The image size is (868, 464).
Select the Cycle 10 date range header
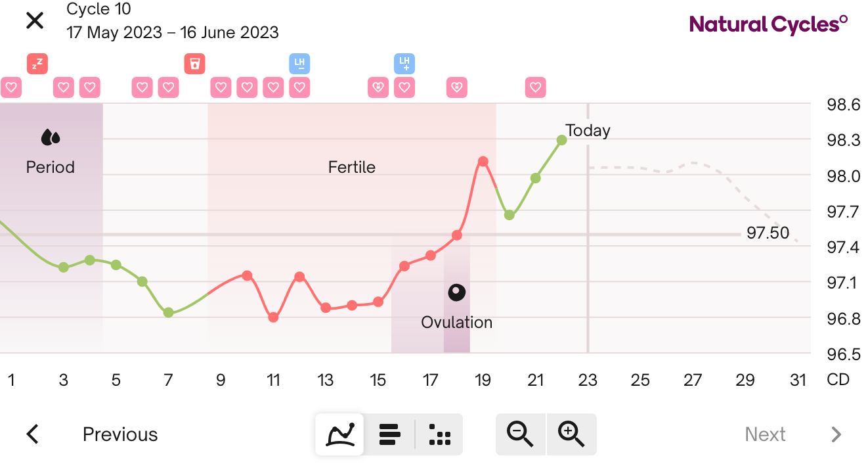pos(172,20)
